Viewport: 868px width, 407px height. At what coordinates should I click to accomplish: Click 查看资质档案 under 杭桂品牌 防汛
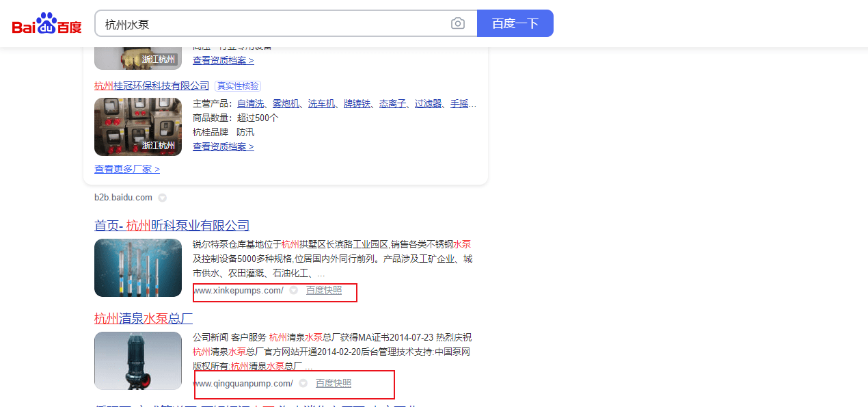pos(223,146)
